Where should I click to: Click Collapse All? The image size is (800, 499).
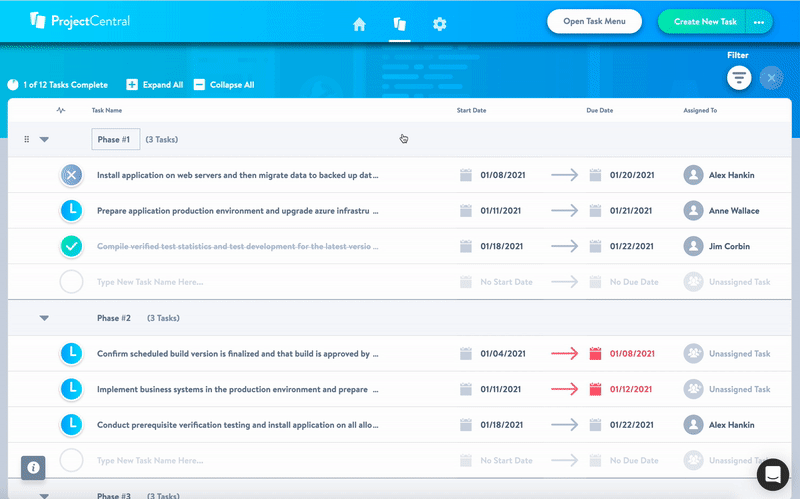coord(224,85)
